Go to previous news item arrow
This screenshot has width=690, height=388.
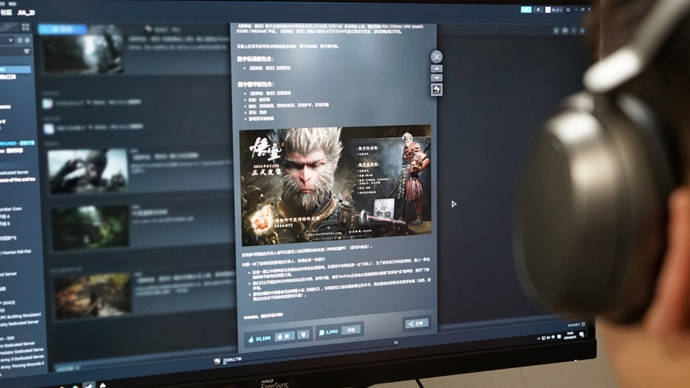436,69
